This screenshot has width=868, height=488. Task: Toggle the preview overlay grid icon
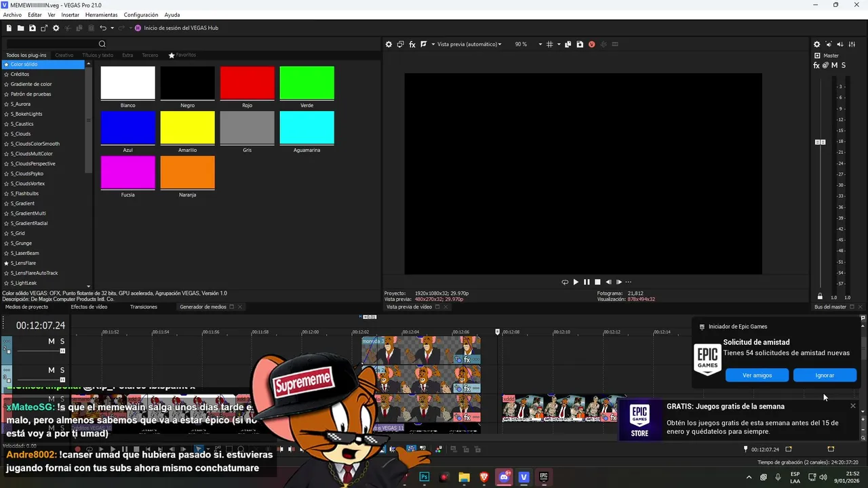(550, 44)
